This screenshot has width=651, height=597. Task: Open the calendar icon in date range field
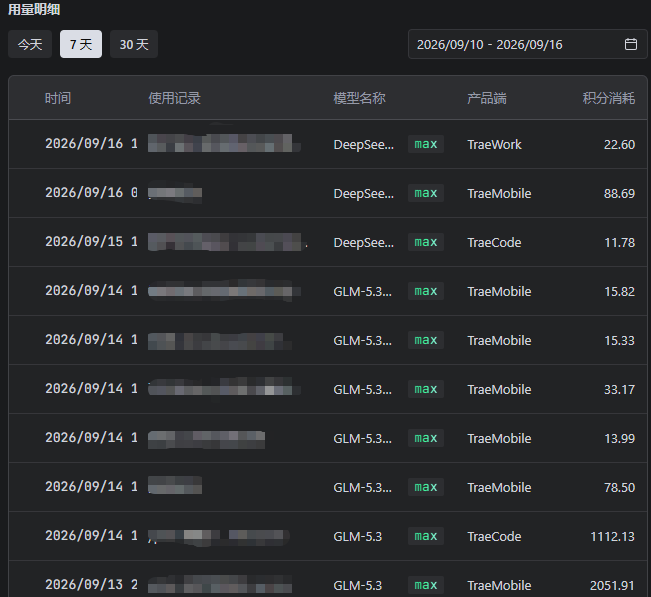[631, 44]
